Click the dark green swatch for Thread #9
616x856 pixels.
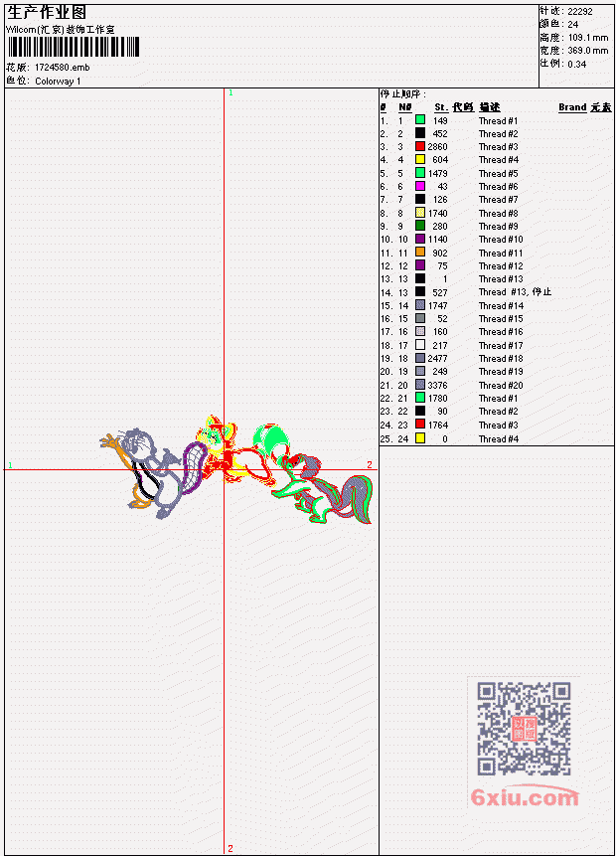pyautogui.click(x=420, y=226)
